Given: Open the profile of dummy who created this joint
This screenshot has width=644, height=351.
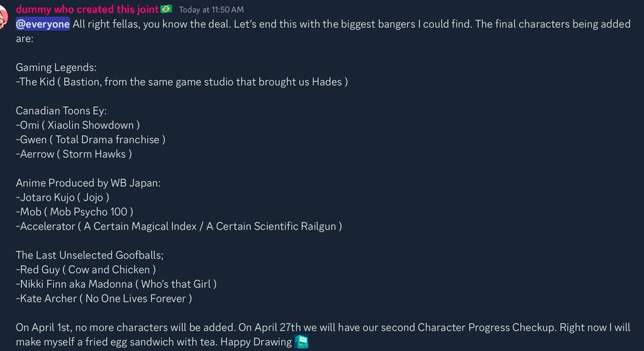Looking at the screenshot, I should pyautogui.click(x=87, y=9).
